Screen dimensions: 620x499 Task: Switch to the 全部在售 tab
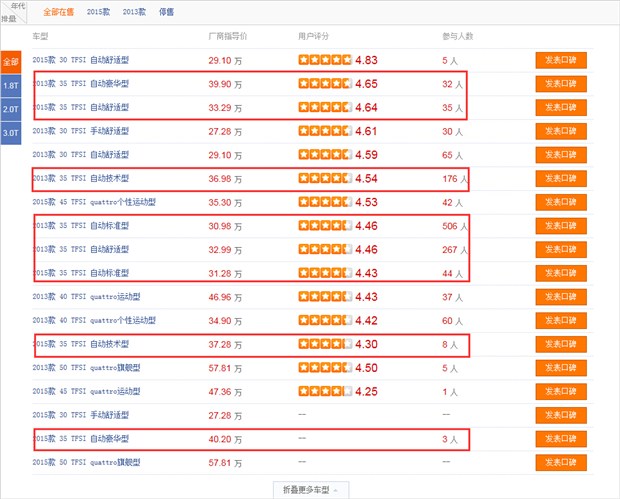tap(59, 12)
